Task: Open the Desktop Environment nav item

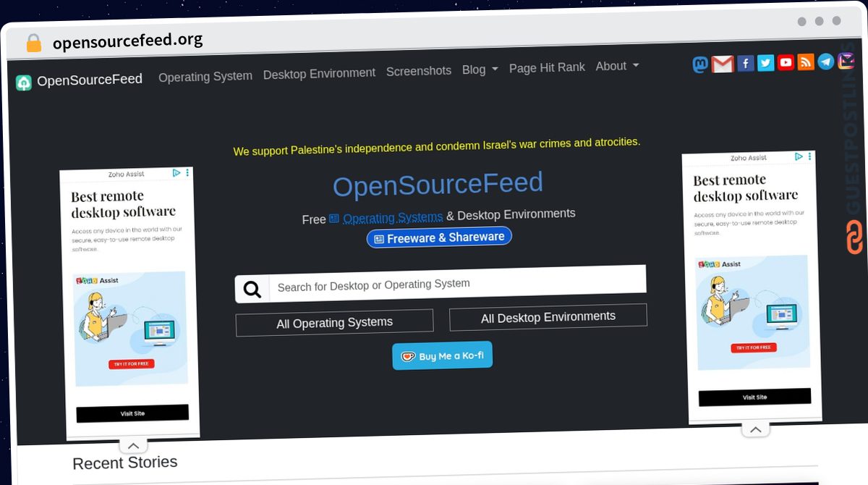Action: click(319, 74)
